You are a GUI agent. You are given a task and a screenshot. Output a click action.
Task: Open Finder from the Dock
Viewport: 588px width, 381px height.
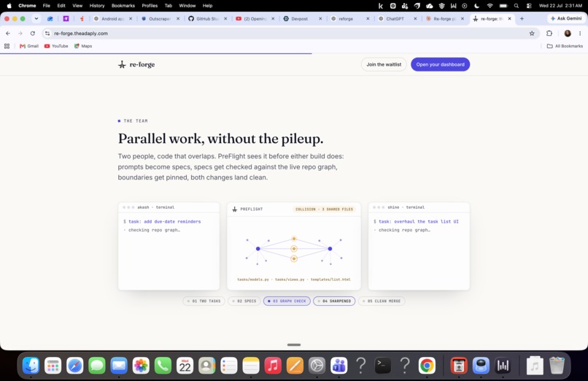coord(31,365)
